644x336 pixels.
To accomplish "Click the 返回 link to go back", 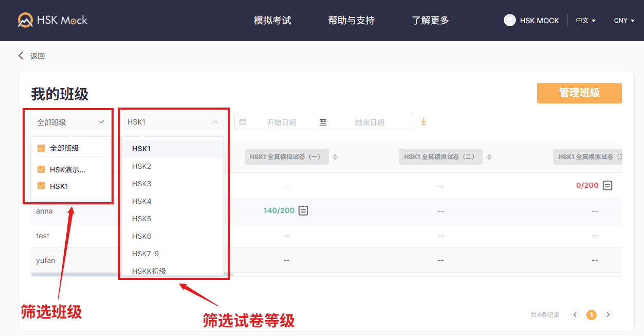I will tap(38, 55).
